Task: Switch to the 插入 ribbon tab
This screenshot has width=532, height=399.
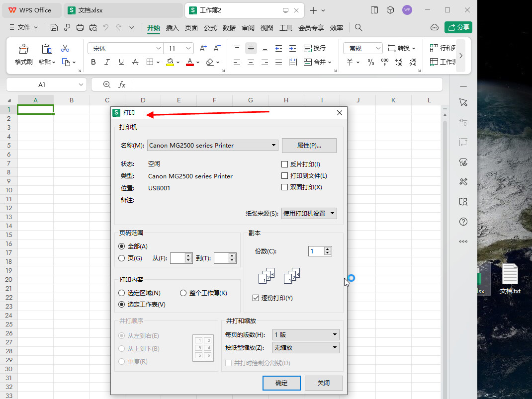Action: (173, 28)
